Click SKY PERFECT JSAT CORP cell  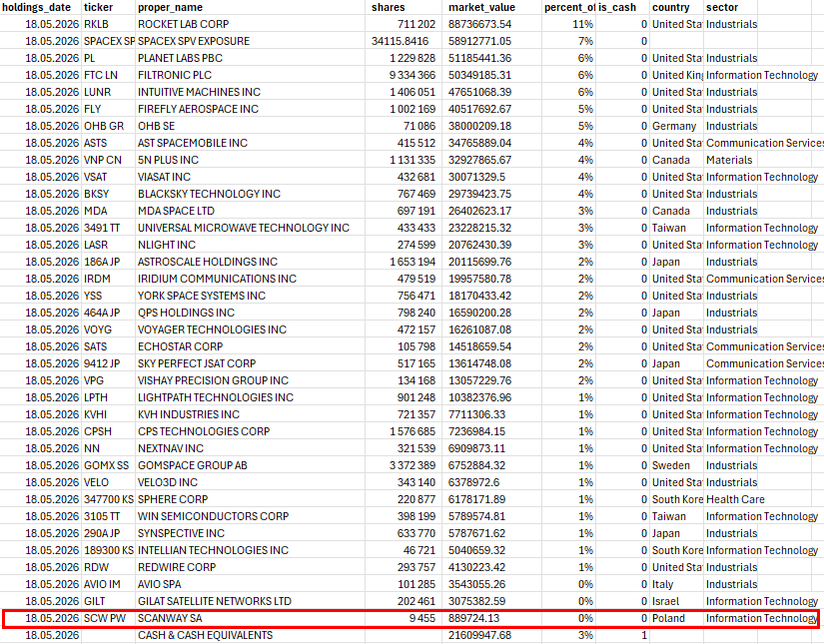[x=250, y=363]
